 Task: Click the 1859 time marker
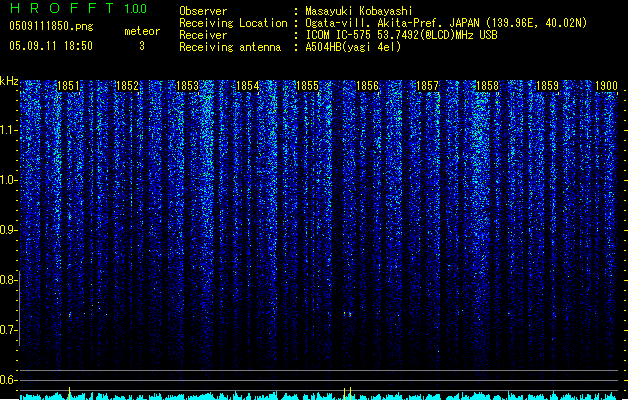pos(547,86)
